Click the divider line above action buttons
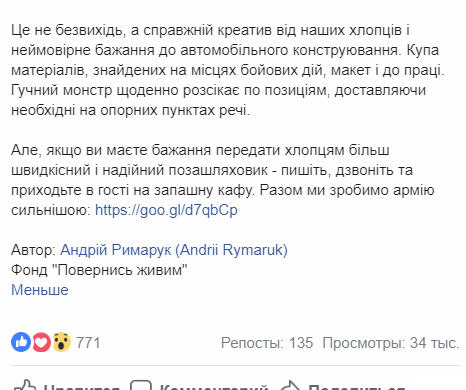This screenshot has height=390, width=466. (x=235, y=365)
